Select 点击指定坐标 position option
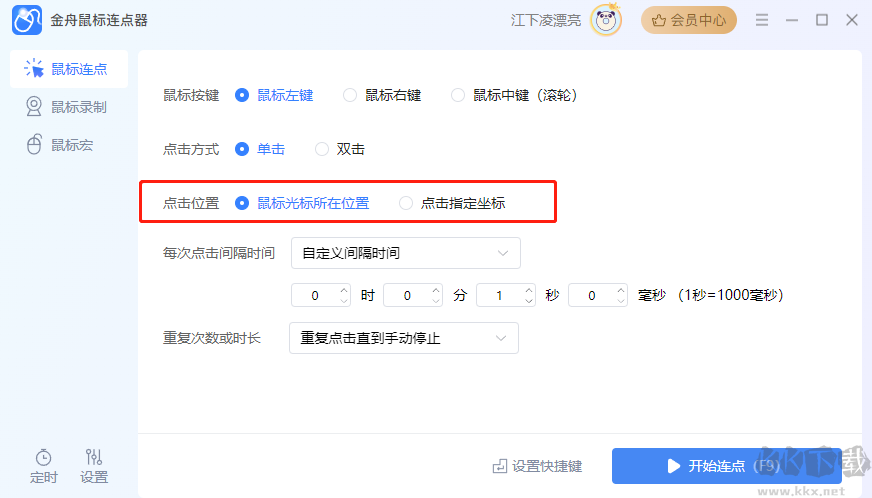872x498 pixels. pyautogui.click(x=406, y=203)
